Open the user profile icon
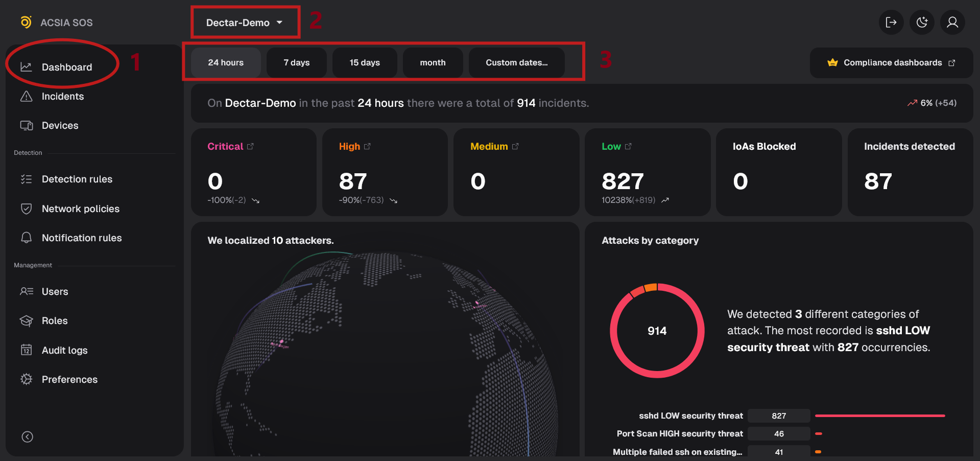Image resolution: width=980 pixels, height=461 pixels. (x=952, y=22)
